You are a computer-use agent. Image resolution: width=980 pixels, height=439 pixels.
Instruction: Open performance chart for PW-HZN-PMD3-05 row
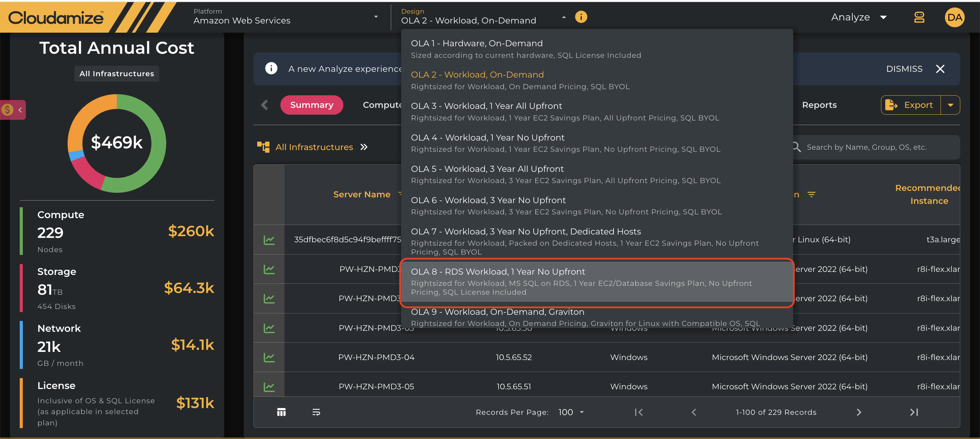[269, 387]
